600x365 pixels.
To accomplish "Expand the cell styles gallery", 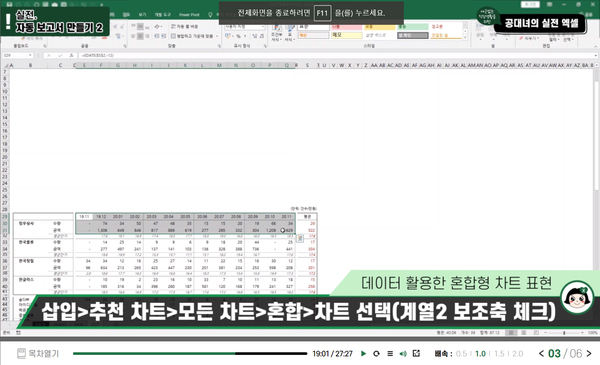I will pos(465,37).
